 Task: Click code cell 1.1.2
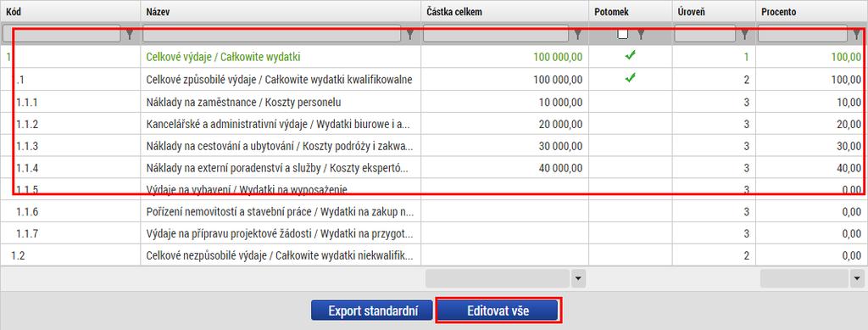[x=70, y=124]
